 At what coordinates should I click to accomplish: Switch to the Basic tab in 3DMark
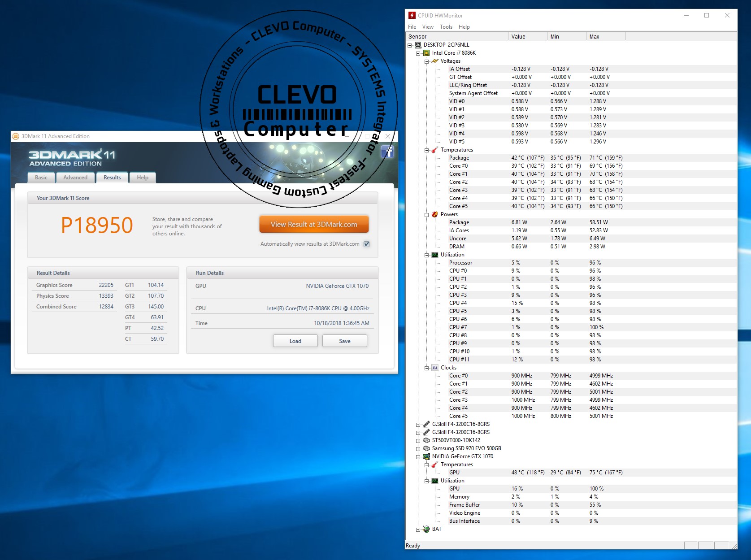coord(41,178)
